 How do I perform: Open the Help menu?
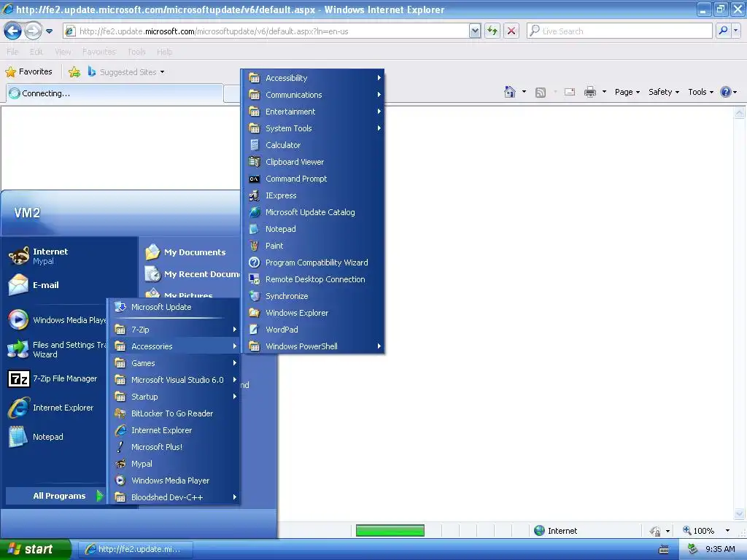pyautogui.click(x=164, y=52)
